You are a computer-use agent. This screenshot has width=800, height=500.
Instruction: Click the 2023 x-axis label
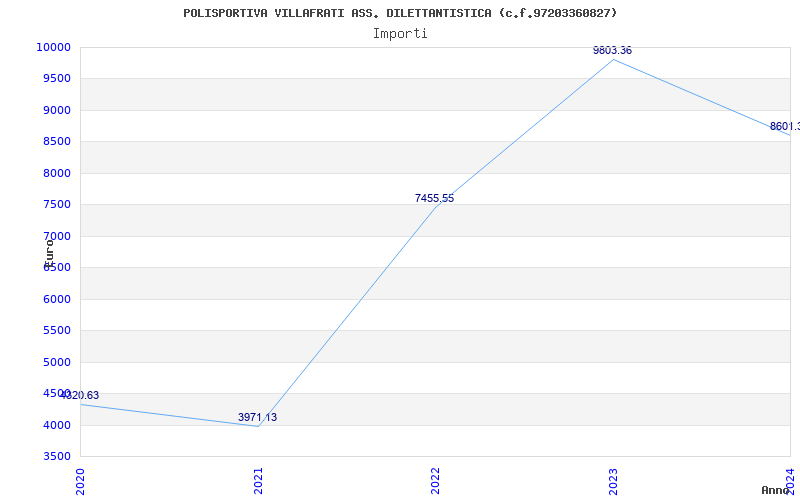(x=613, y=481)
